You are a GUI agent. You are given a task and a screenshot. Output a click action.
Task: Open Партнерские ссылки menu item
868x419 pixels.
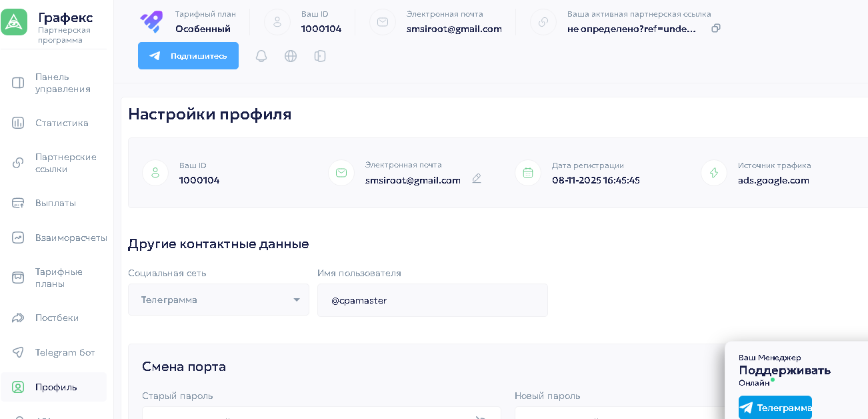(x=65, y=163)
